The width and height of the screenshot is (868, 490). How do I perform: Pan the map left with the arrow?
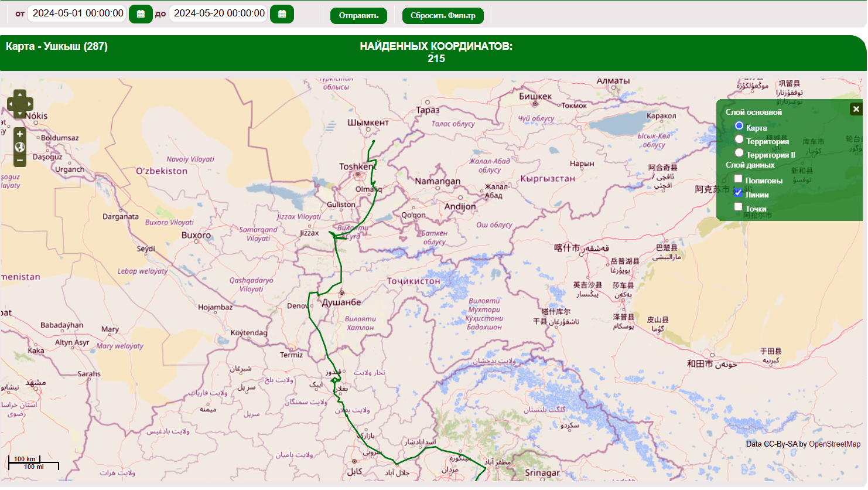point(11,104)
